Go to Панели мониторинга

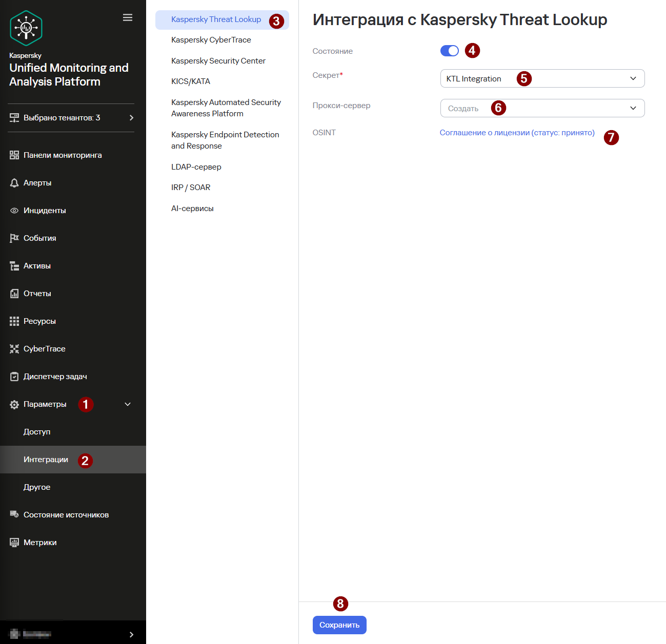(x=63, y=155)
